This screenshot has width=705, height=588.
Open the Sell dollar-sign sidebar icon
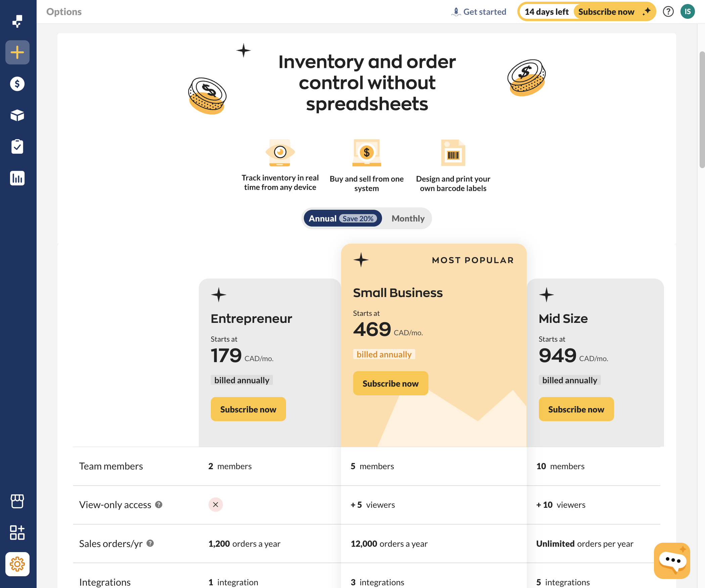click(x=17, y=84)
